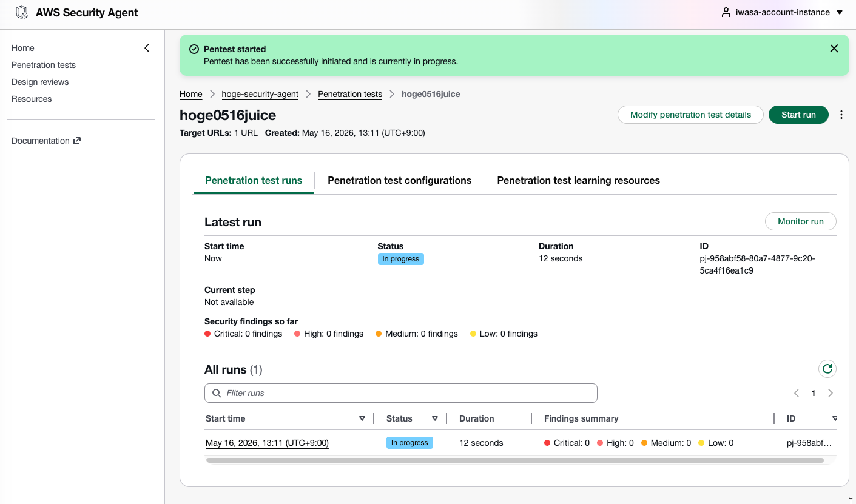Viewport: 856px width, 504px height.
Task: Go to Home in the sidebar
Action: pyautogui.click(x=23, y=48)
